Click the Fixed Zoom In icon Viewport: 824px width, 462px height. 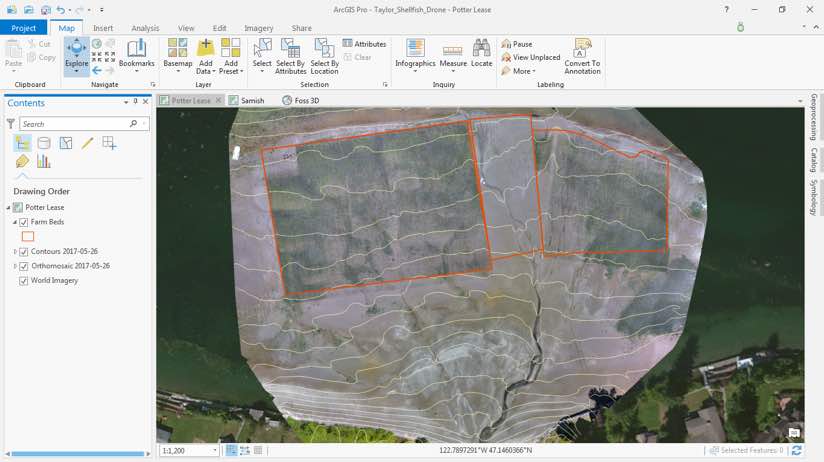[97, 57]
